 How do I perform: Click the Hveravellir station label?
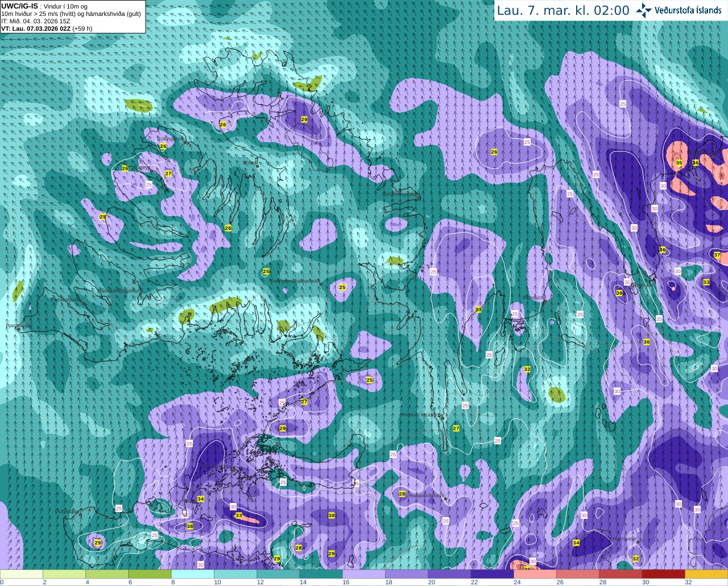click(624, 539)
